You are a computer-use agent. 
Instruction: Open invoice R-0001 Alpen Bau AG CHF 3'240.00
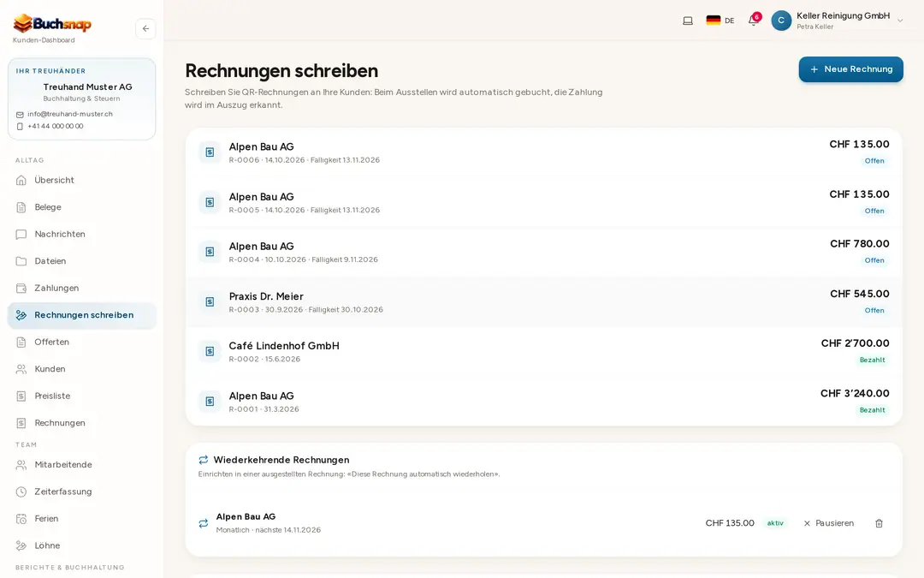[543, 401]
